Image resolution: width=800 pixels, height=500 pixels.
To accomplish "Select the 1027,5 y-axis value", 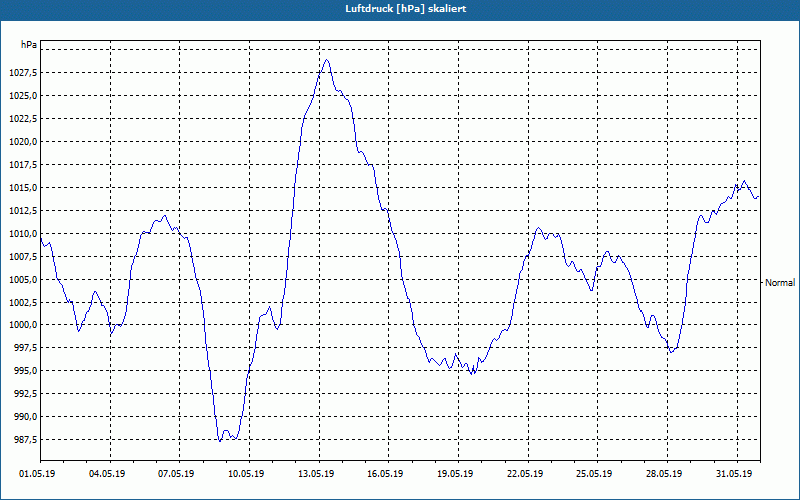I will (23, 73).
